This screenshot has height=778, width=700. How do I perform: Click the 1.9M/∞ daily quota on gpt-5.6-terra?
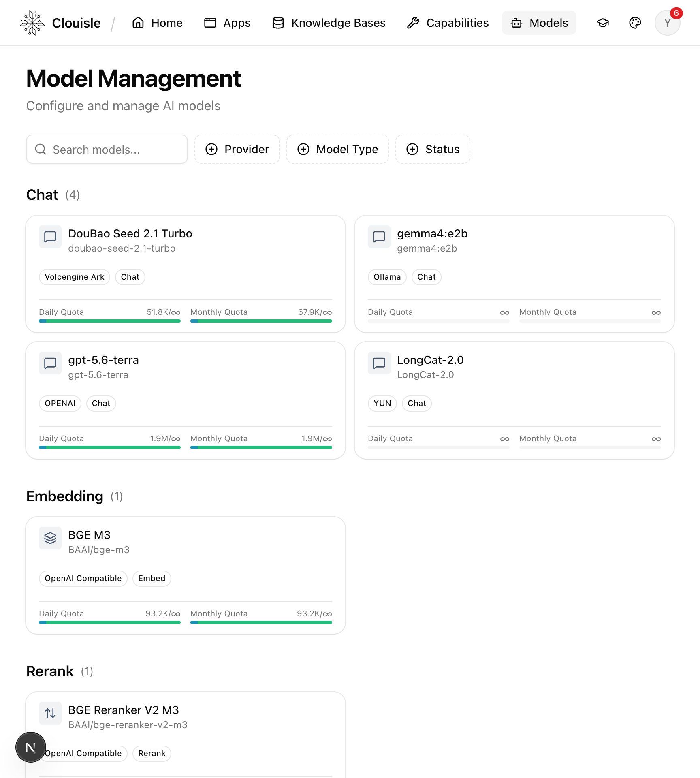(165, 439)
